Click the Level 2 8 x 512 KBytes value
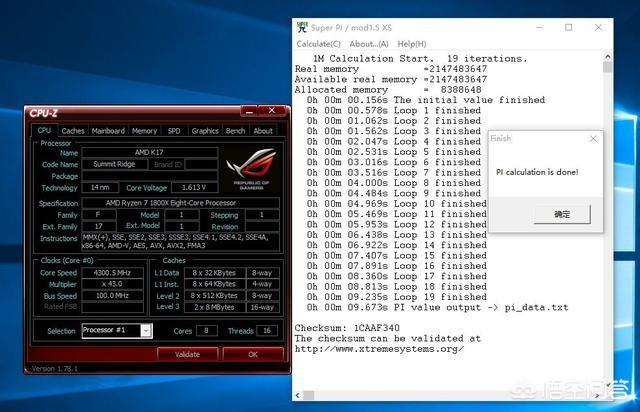Screen dimensions: 640x412 214,295
